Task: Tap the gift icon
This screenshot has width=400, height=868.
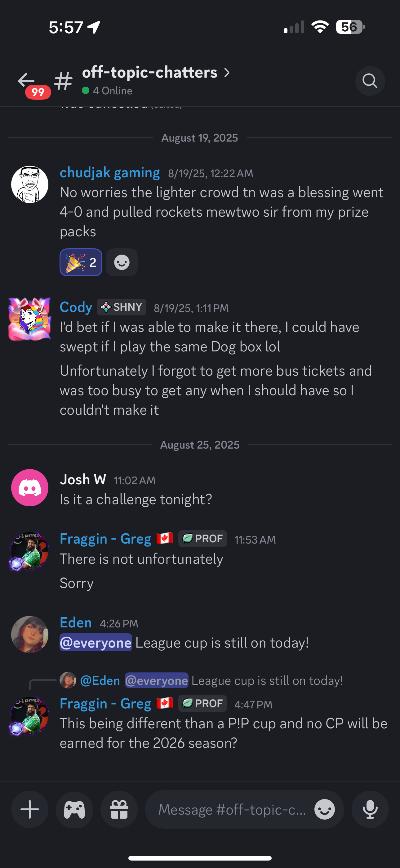Action: [x=119, y=809]
